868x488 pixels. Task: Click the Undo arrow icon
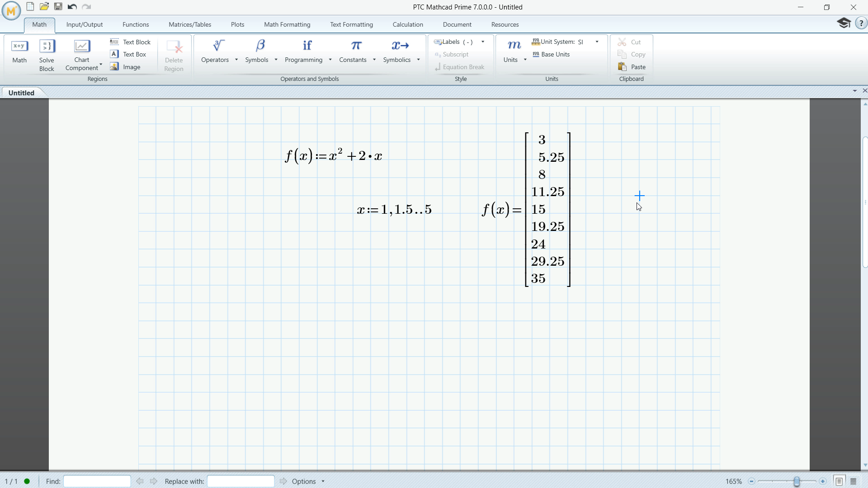72,6
